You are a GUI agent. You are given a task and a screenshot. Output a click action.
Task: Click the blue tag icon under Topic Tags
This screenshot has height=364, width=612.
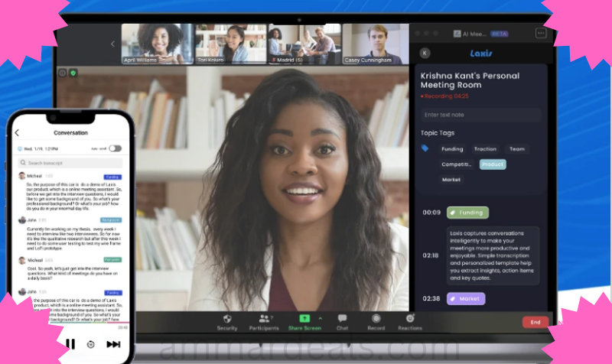[425, 148]
